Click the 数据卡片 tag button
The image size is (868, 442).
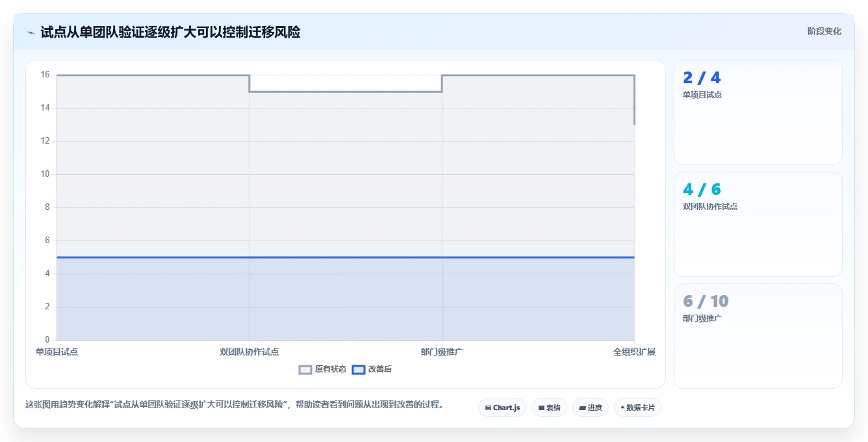[x=637, y=408]
